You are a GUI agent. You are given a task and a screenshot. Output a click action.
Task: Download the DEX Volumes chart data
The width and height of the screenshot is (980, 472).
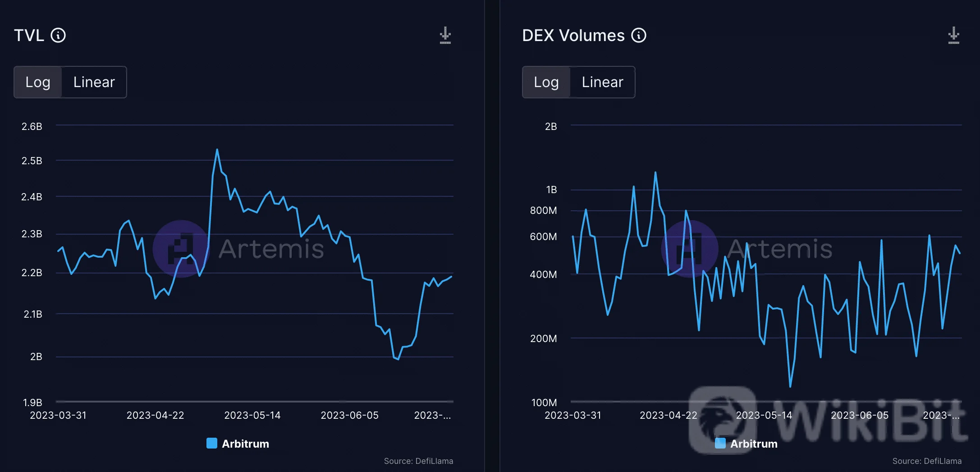[953, 35]
